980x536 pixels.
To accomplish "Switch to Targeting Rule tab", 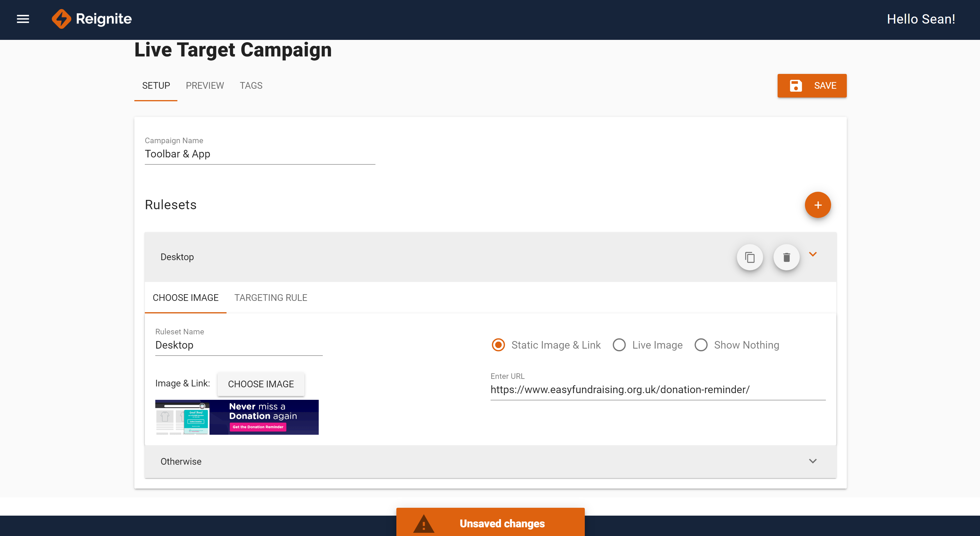I will point(270,298).
